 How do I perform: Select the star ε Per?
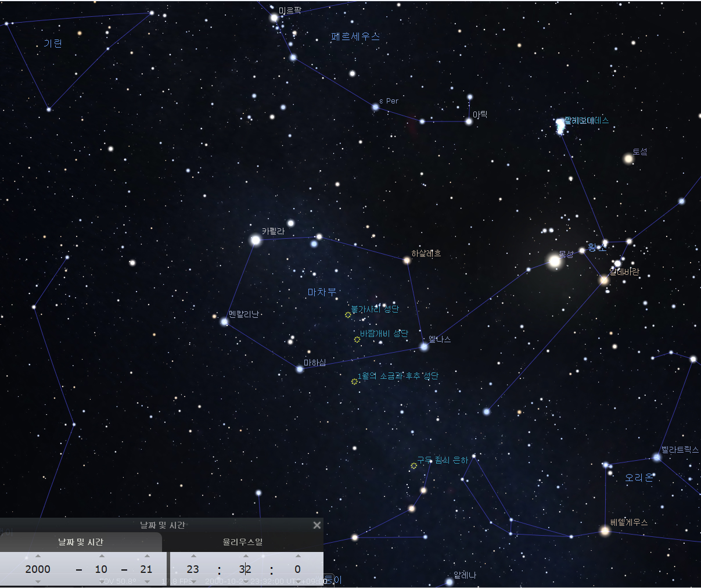pos(376,107)
